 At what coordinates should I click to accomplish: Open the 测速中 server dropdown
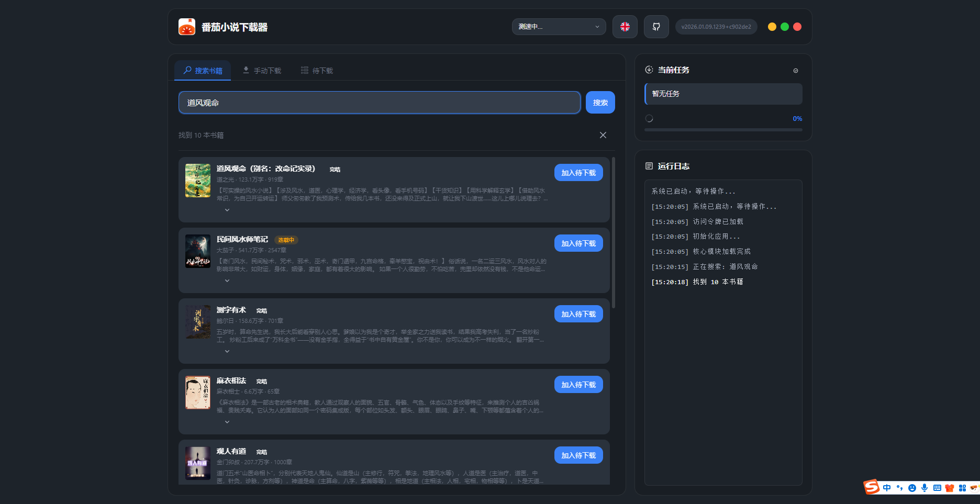coord(559,27)
